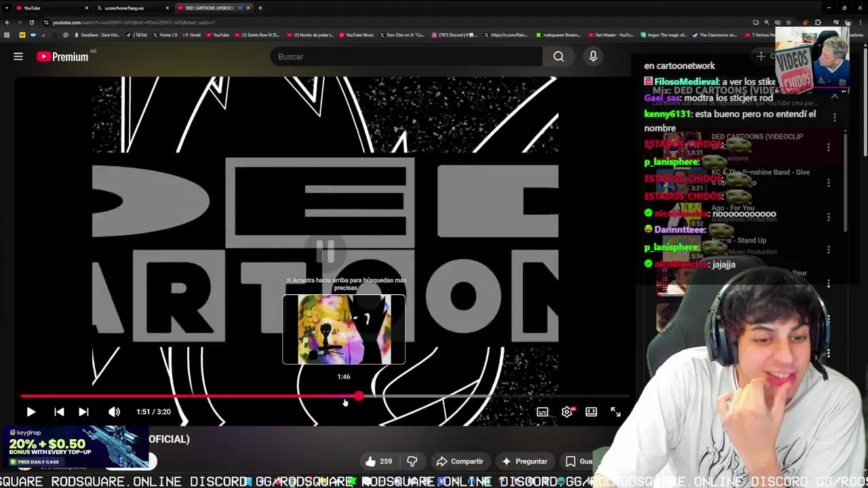Expand the tab search dropdown arrow
The width and height of the screenshot is (868, 488).
click(x=6, y=8)
